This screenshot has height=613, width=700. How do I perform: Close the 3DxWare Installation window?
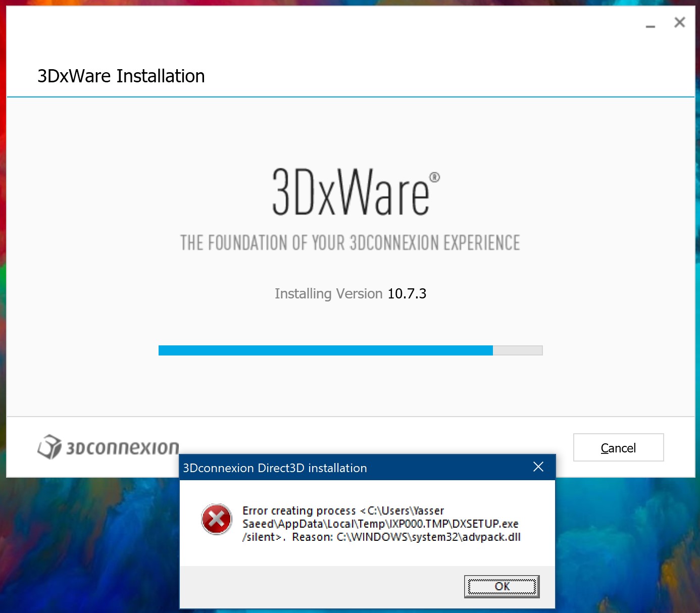tap(680, 22)
